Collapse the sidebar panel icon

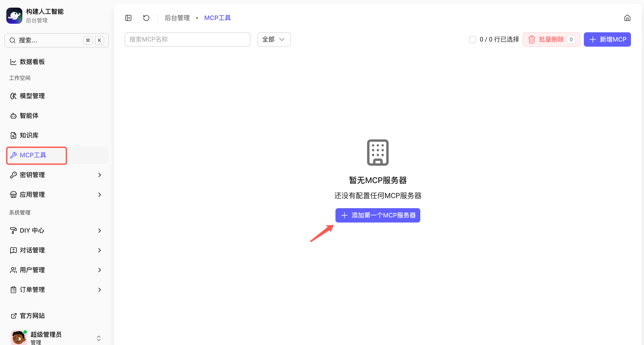click(128, 18)
